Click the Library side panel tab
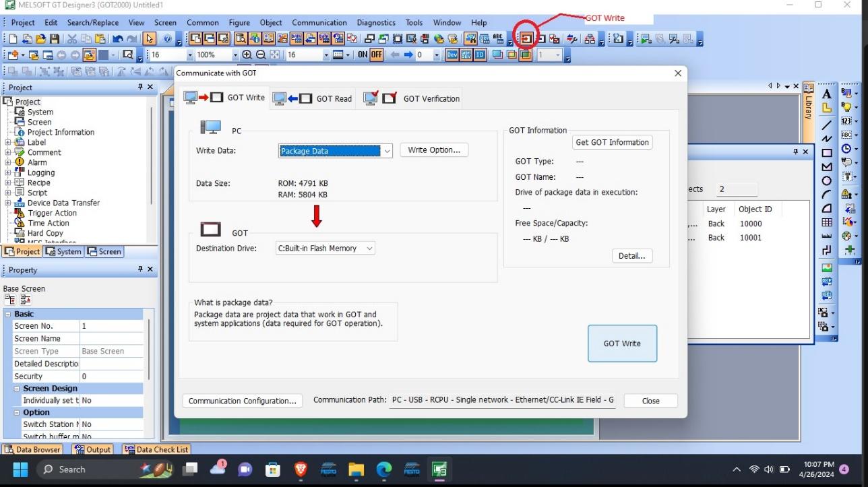This screenshot has width=868, height=487. pos(809,103)
